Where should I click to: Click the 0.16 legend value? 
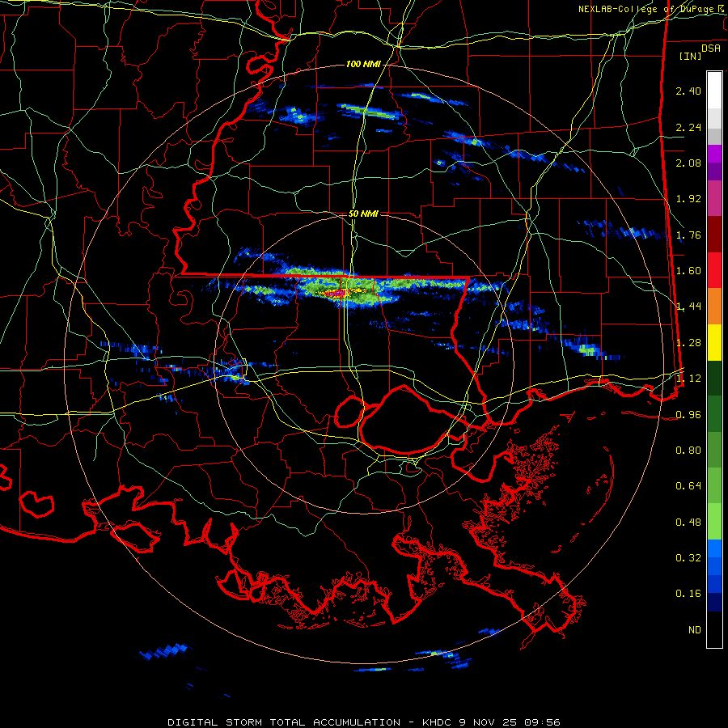[688, 594]
